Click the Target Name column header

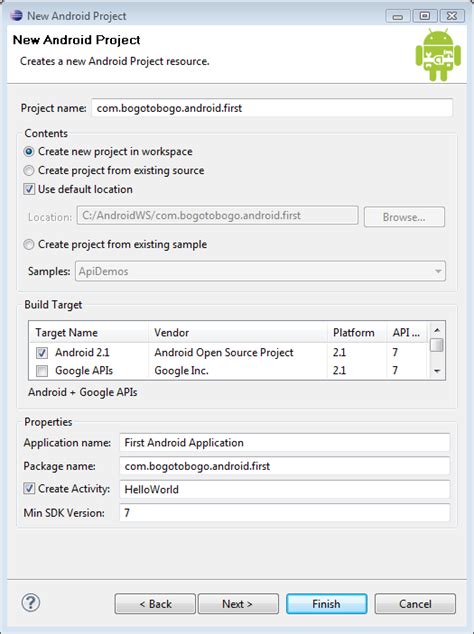click(x=89, y=332)
